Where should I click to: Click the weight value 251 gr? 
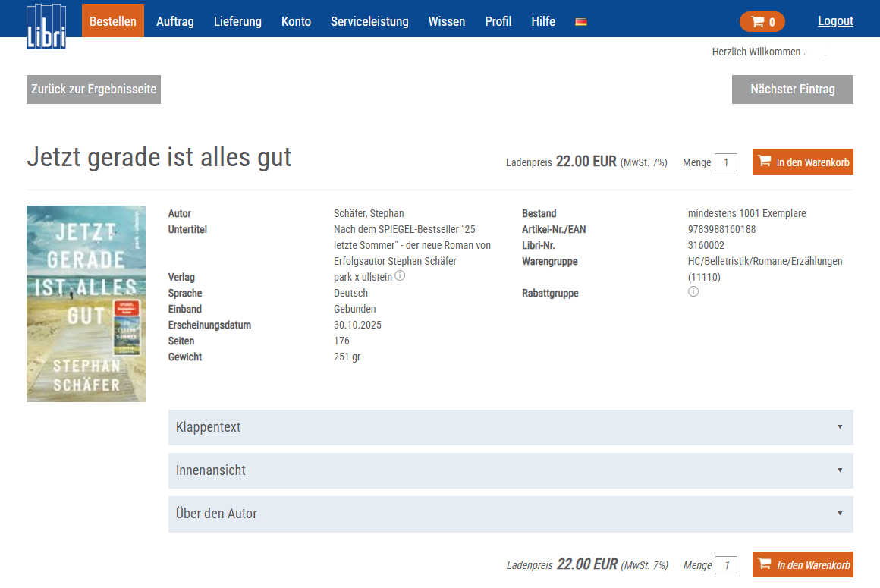point(347,357)
